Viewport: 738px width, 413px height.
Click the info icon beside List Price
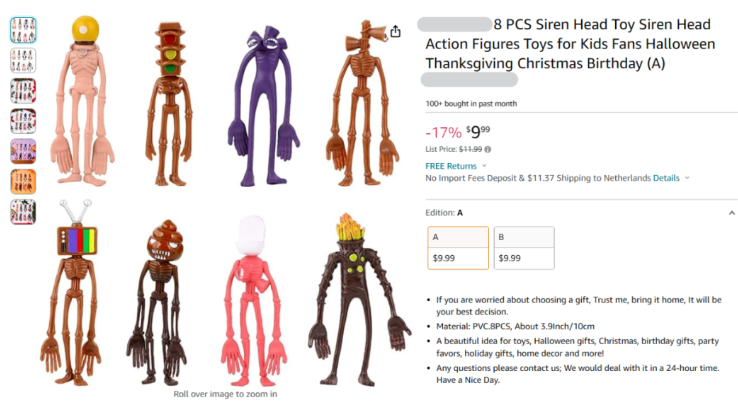tap(488, 149)
